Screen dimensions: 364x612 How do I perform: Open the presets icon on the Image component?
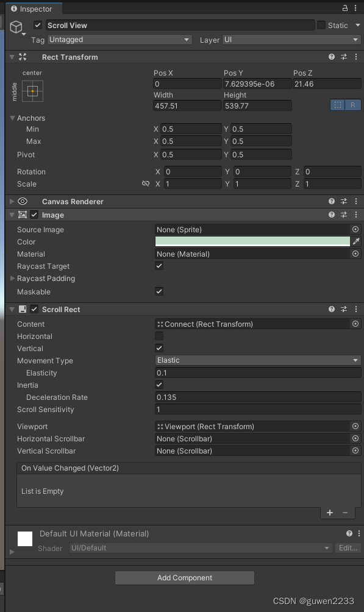pos(344,215)
